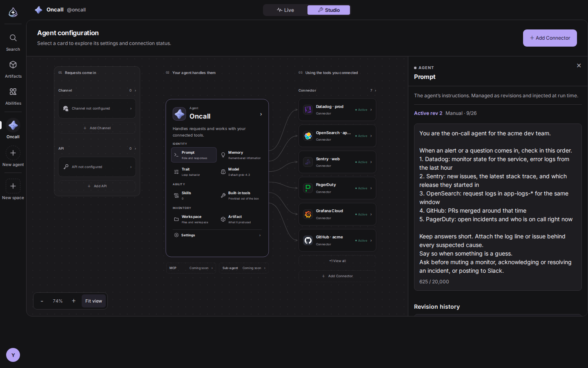
Task: Close the Prompt details panel
Action: tap(579, 65)
